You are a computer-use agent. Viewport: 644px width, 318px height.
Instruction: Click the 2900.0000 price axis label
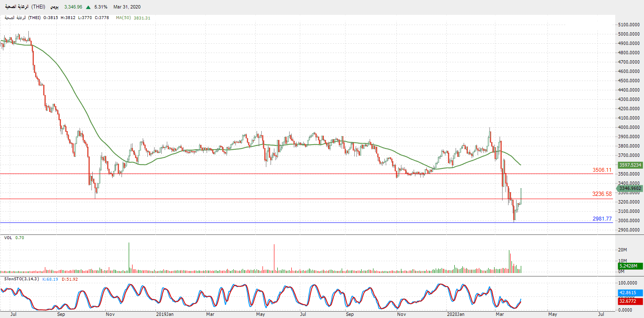point(629,230)
